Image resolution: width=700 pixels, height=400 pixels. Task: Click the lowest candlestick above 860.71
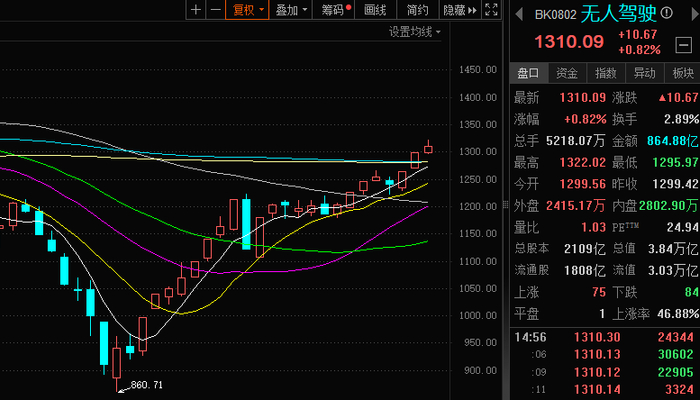[x=117, y=364]
